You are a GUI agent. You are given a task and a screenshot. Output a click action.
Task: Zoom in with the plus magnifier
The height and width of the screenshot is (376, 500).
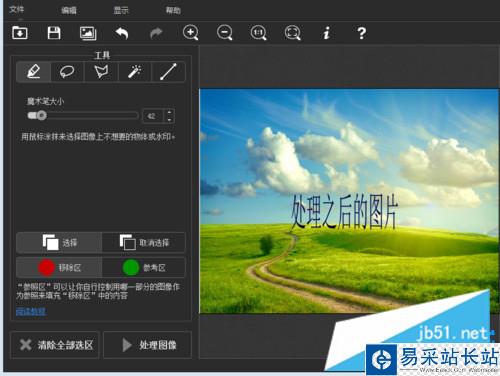(191, 33)
